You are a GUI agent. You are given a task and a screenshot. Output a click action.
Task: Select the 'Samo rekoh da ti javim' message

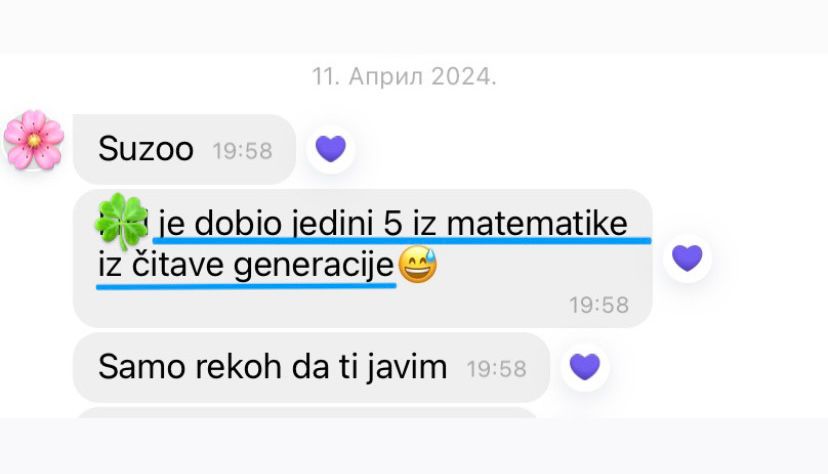pyautogui.click(x=311, y=367)
